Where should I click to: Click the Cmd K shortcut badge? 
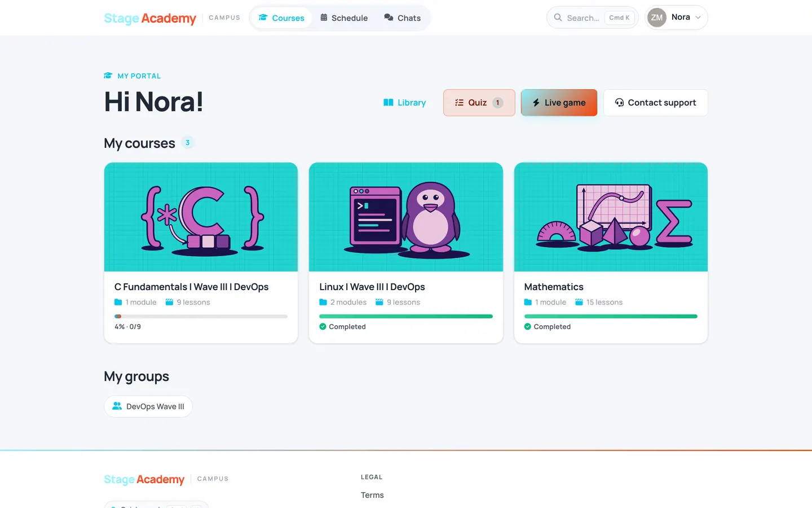click(619, 17)
